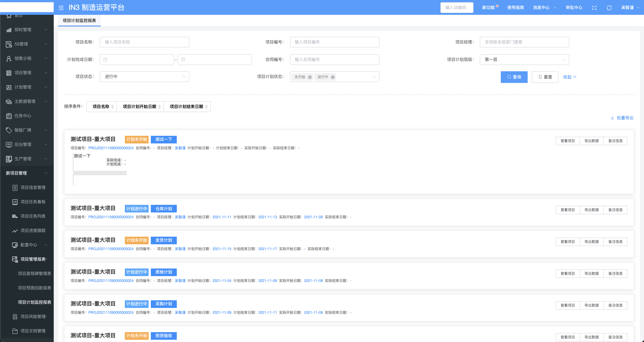The height and width of the screenshot is (342, 644).
Task: Open calendar icon in first 计划完成日期 field
Action: [x=105, y=60]
